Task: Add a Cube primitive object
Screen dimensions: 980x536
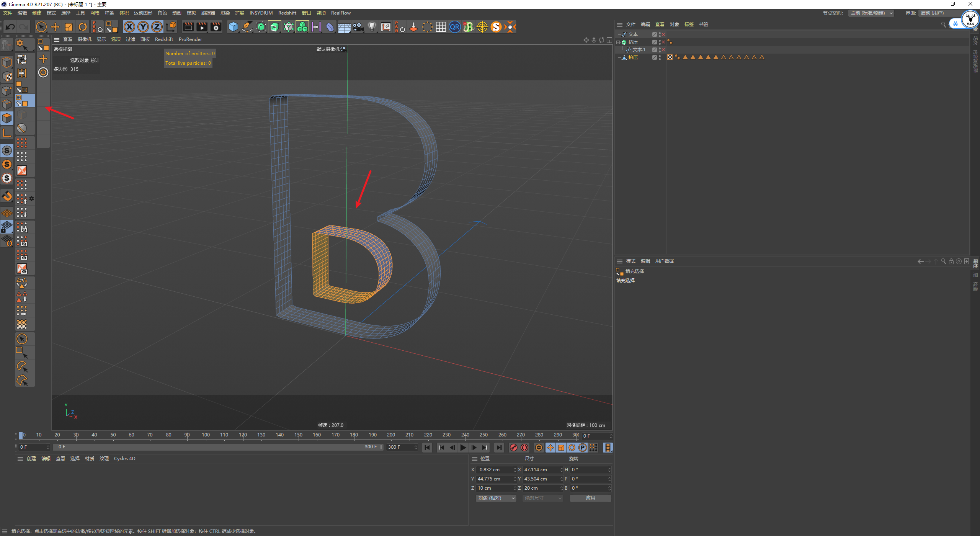Action: click(233, 27)
